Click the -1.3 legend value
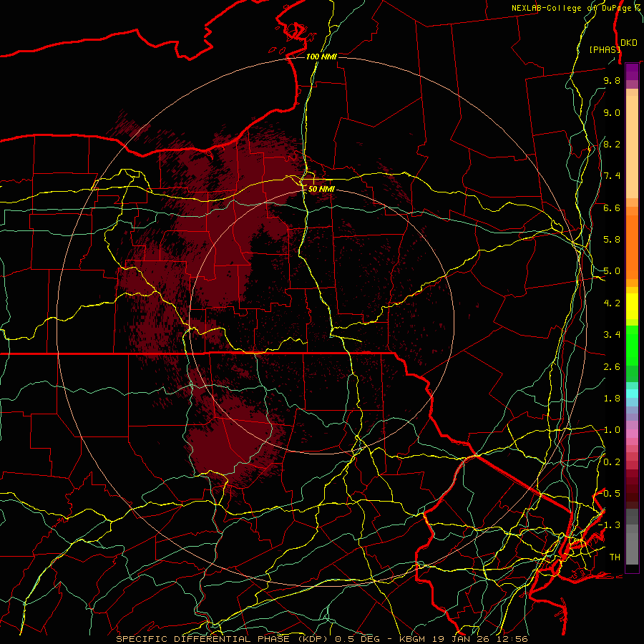Screen dimensions: 644x644 [610, 525]
